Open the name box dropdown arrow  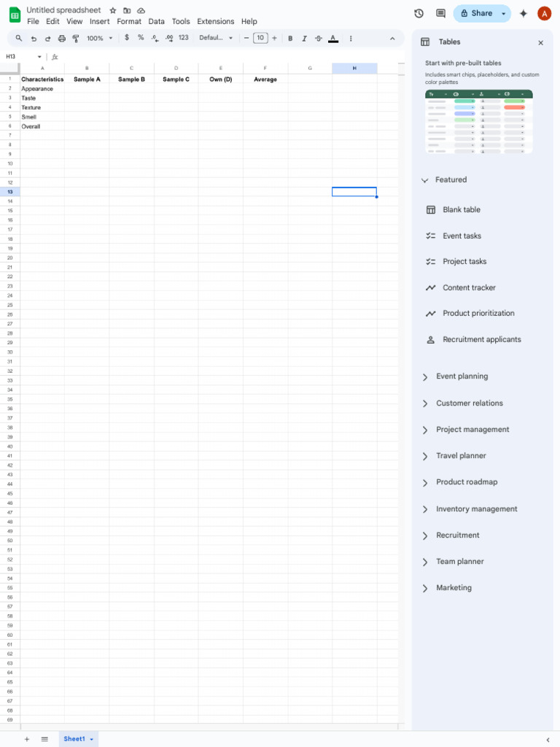click(x=39, y=57)
